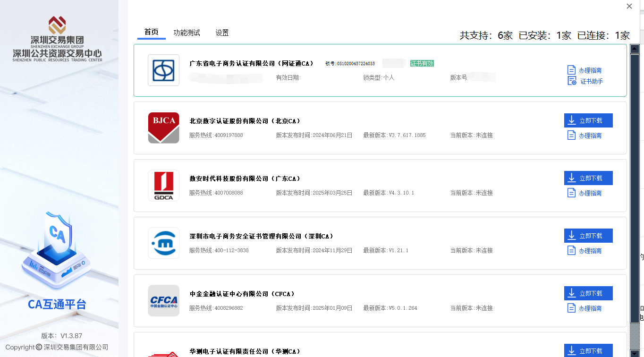This screenshot has height=357, width=644.
Task: Open the 功能测试 tab
Action: (186, 33)
